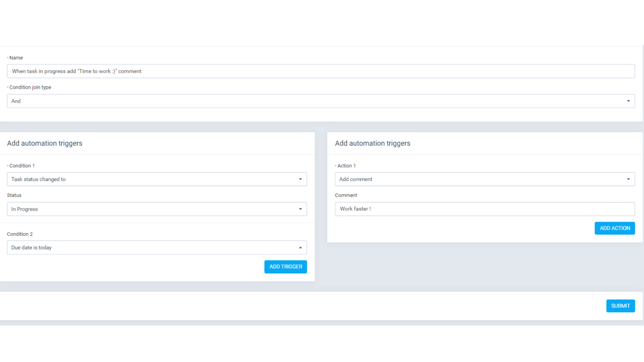Click the right "Add automation triggers" heading
This screenshot has width=644, height=362.
[x=372, y=143]
